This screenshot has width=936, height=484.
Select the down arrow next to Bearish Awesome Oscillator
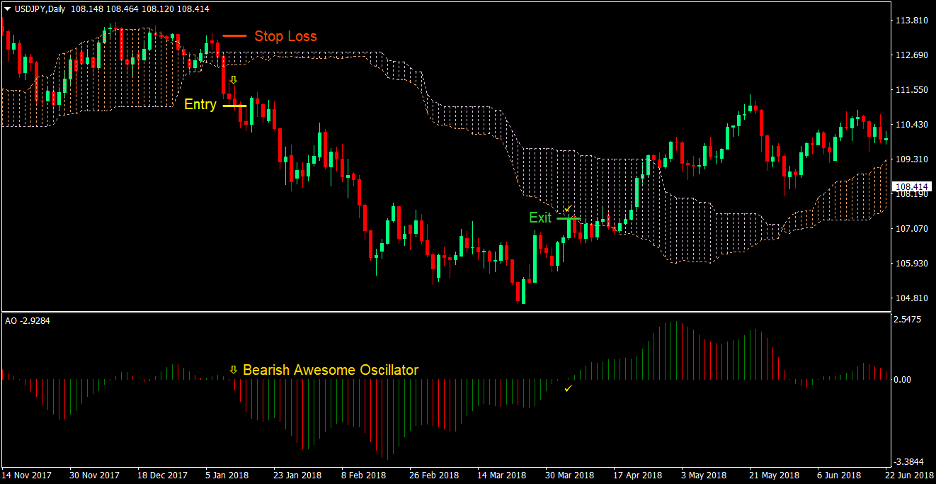[233, 370]
